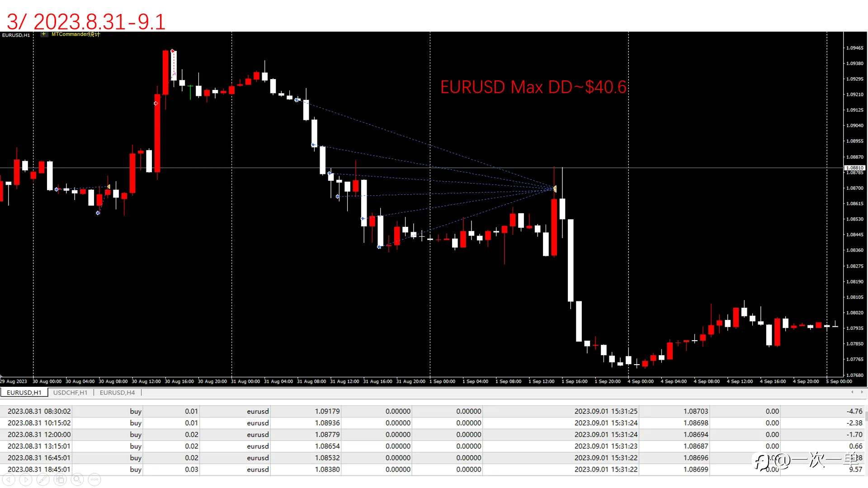This screenshot has height=488, width=868.
Task: Click the close price 1.08698 cell
Action: pyautogui.click(x=696, y=423)
